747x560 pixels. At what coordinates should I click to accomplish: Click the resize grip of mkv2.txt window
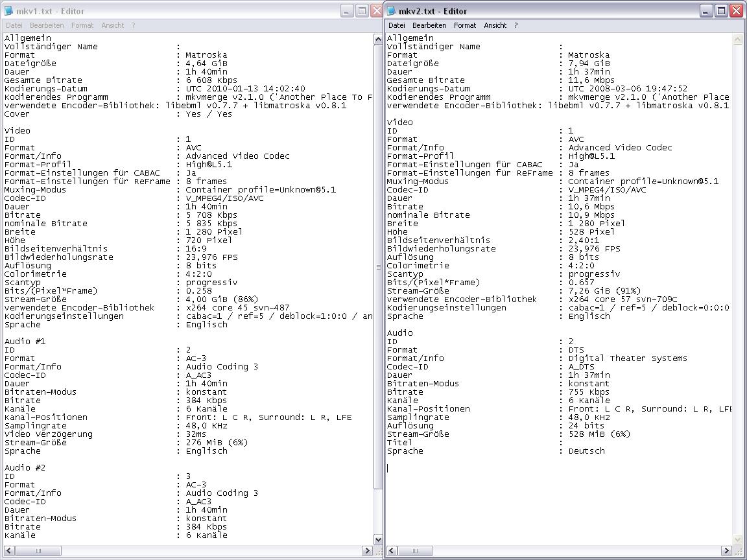coord(739,551)
